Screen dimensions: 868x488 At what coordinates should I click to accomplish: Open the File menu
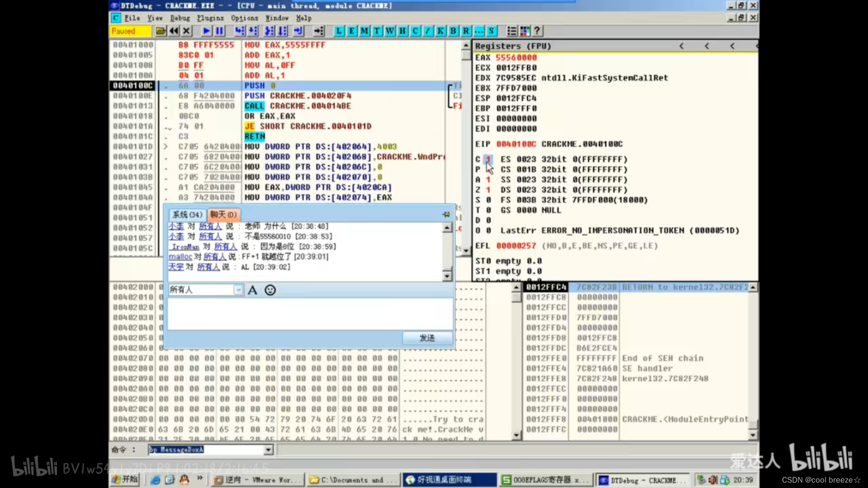[x=132, y=18]
